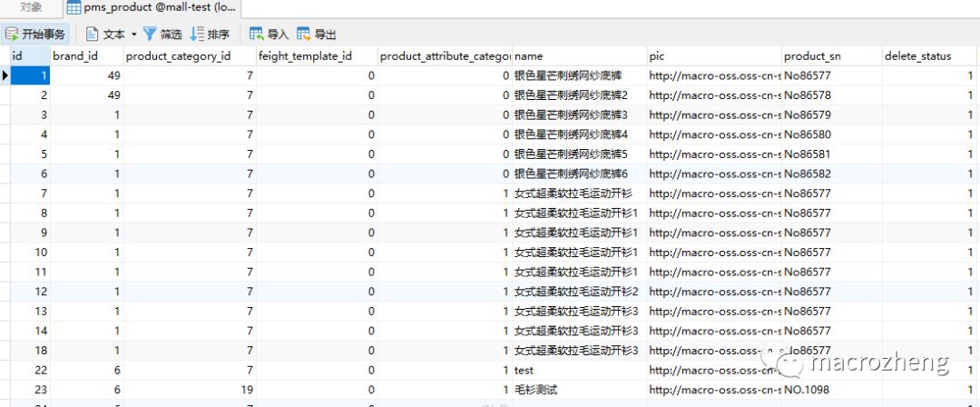Click the delete_status column header
980x407 pixels.
coord(929,55)
